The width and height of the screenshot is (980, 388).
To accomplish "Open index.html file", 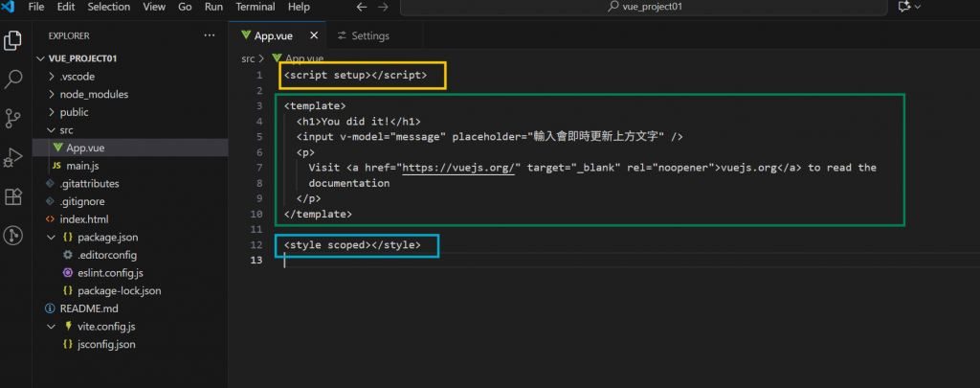I will [130, 219].
